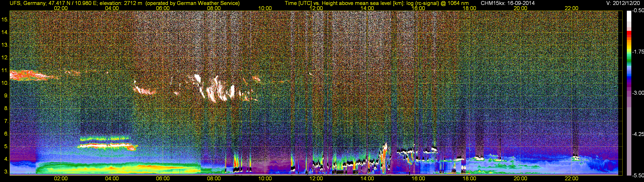Click the top axis time label 16:00
The image size is (644, 182).
[418, 8]
